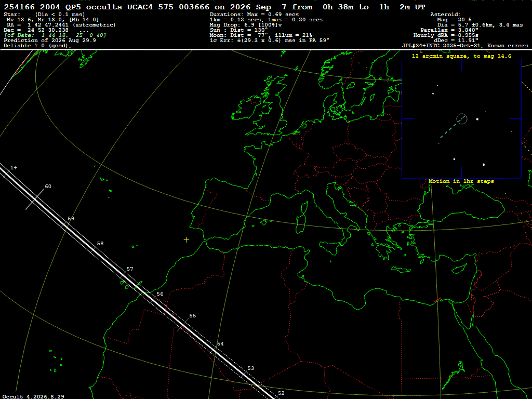
Task: Click time marker 59 on the path
Action: (x=71, y=219)
